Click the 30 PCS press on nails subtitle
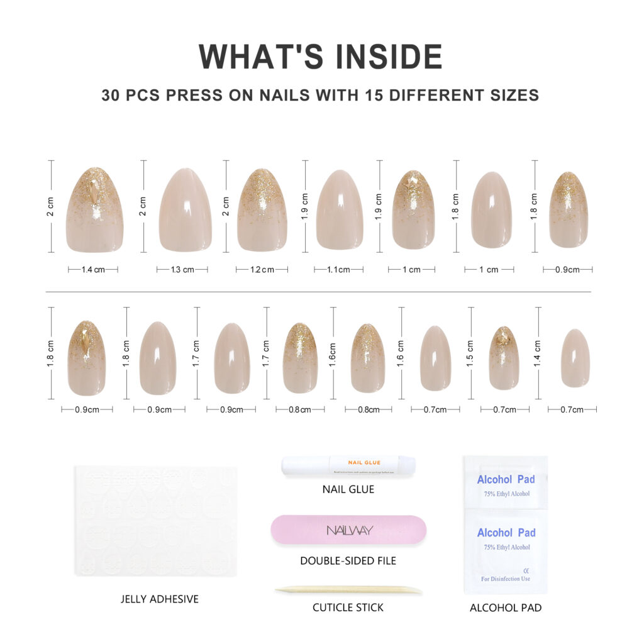644x644 pixels. [x=321, y=96]
